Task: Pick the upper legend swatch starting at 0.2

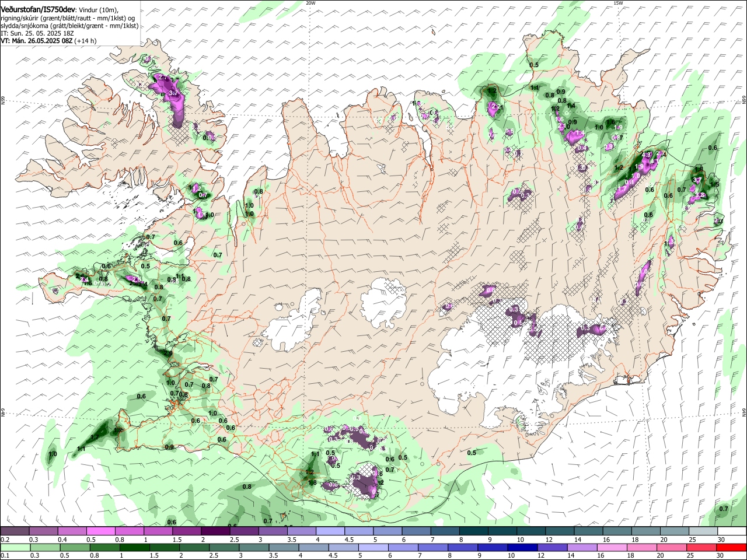Action: tap(15, 531)
